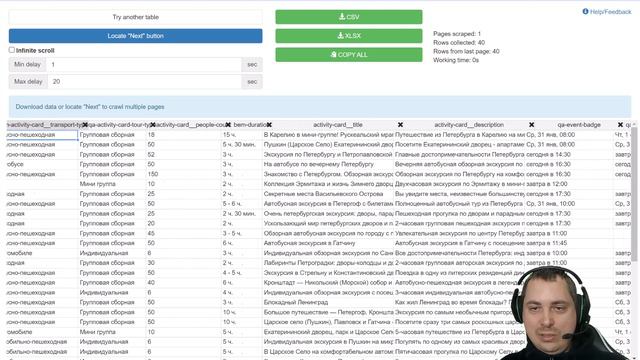Click the activity-card__title column header
Viewport: 640px width, 360px height.
[x=338, y=125]
